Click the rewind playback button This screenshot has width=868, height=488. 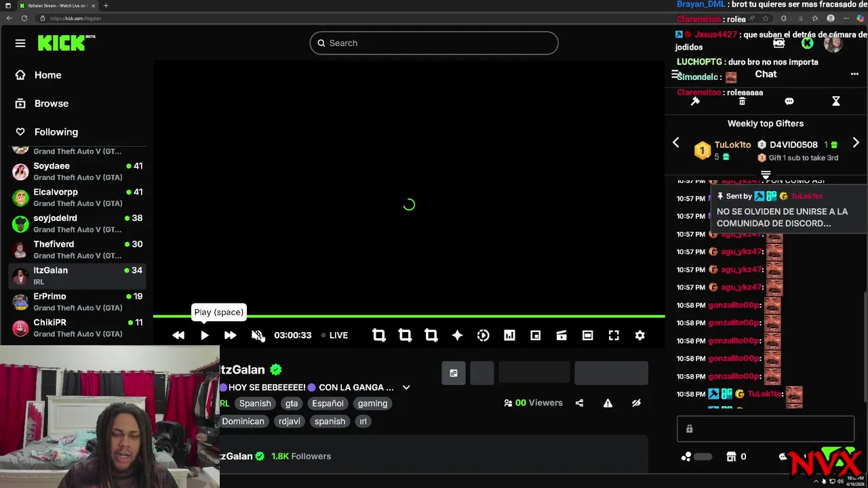178,335
